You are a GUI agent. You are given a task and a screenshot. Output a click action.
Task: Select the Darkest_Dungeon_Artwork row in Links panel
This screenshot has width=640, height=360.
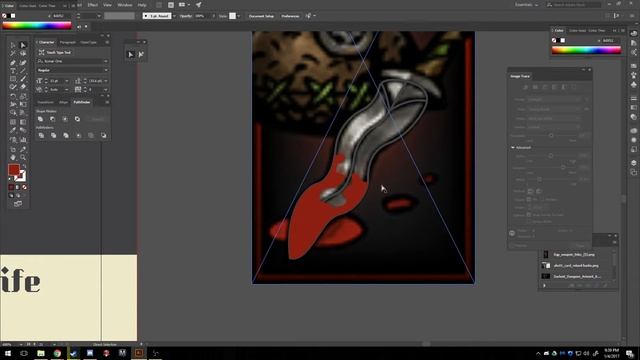[577, 276]
